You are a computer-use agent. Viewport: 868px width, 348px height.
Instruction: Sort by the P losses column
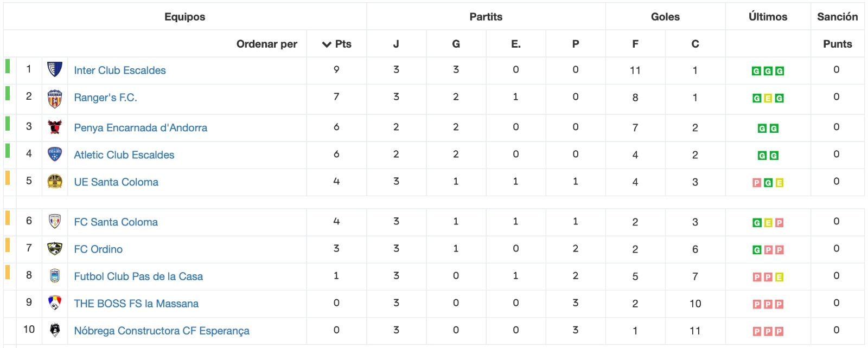[576, 44]
